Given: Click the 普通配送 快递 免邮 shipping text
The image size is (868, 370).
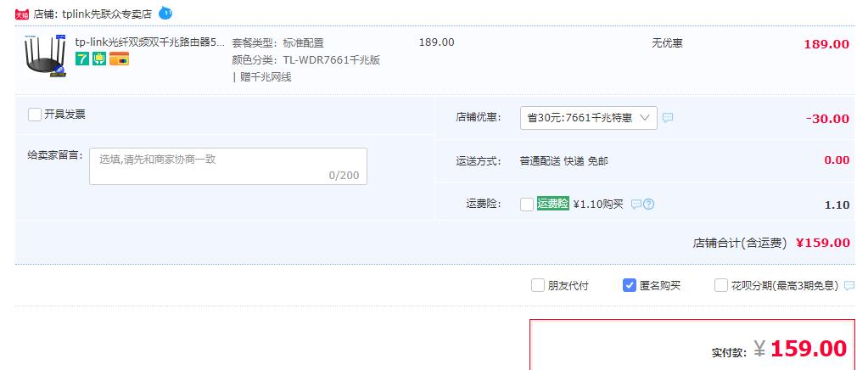Looking at the screenshot, I should [x=564, y=161].
